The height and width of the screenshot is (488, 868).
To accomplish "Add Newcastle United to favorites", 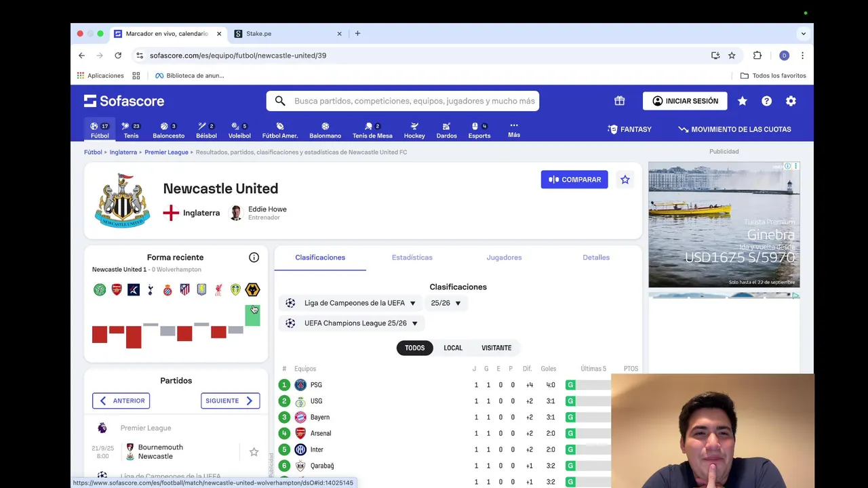I will (625, 180).
